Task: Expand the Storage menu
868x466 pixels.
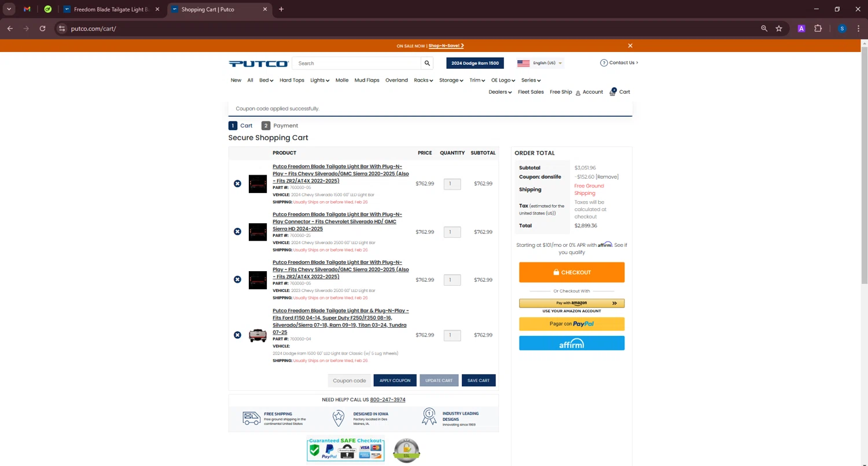Action: [451, 80]
